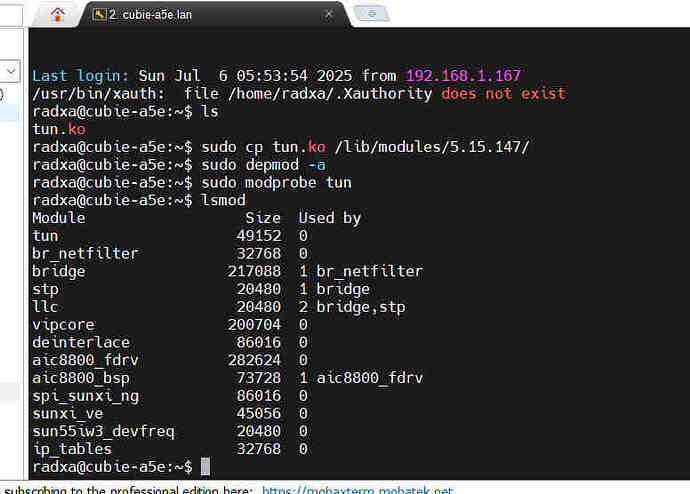Click the 'aic8800_fdrv' module row
The height and width of the screenshot is (494, 690).
[x=170, y=360]
